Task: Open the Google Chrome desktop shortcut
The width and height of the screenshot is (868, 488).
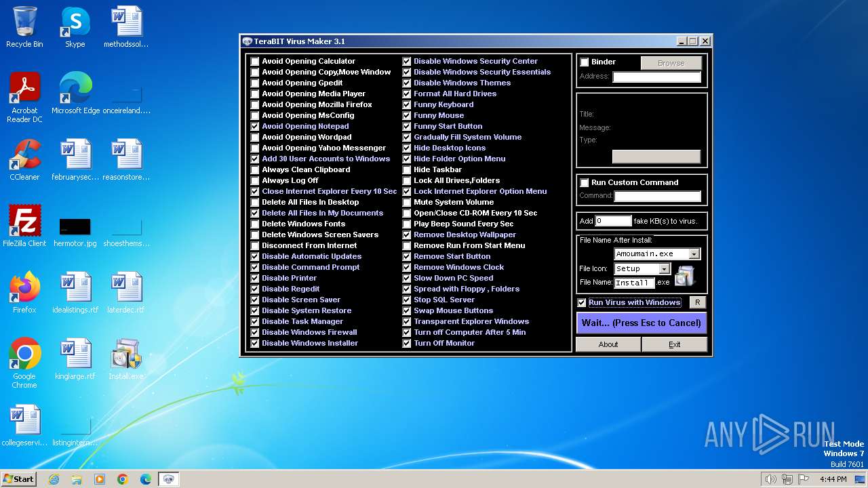Action: pos(24,363)
